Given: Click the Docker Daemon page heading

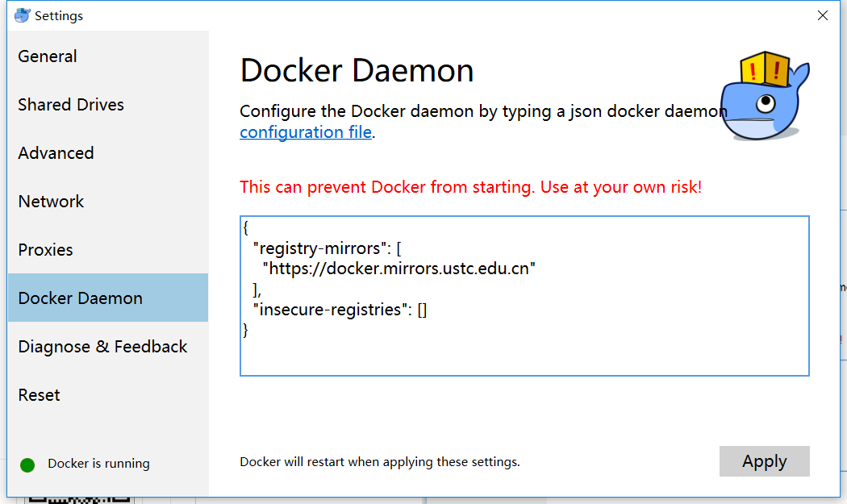Looking at the screenshot, I should click(x=357, y=71).
